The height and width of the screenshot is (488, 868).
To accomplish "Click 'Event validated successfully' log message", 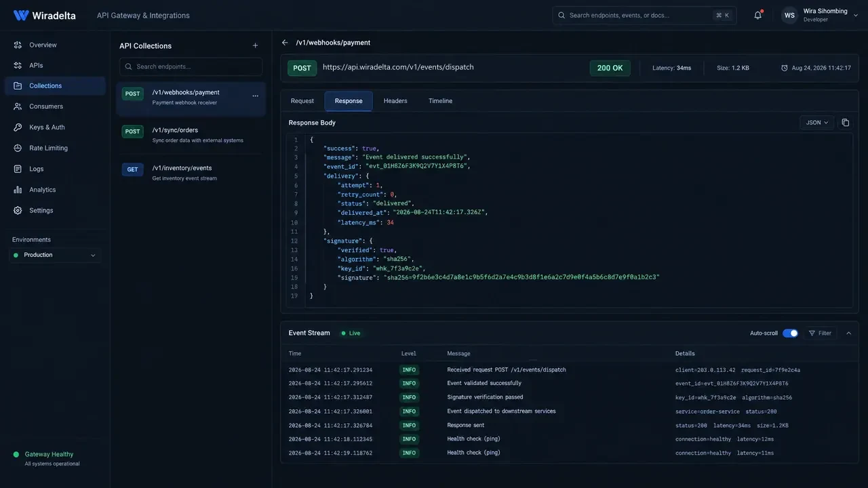I will (484, 384).
